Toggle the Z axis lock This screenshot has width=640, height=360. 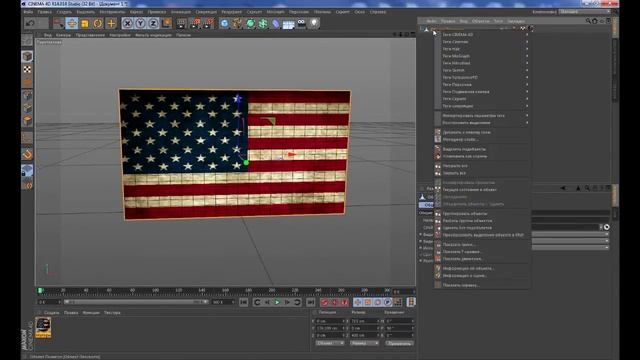153,23
